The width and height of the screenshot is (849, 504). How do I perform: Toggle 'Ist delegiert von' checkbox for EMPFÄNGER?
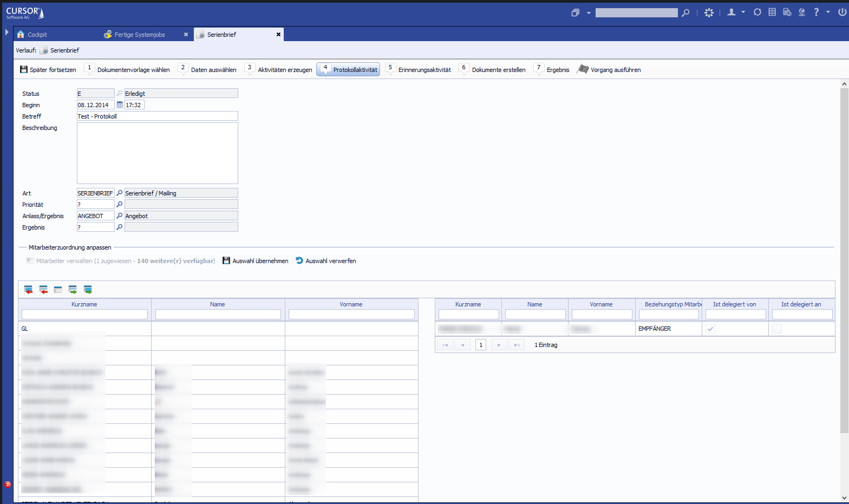(x=710, y=329)
